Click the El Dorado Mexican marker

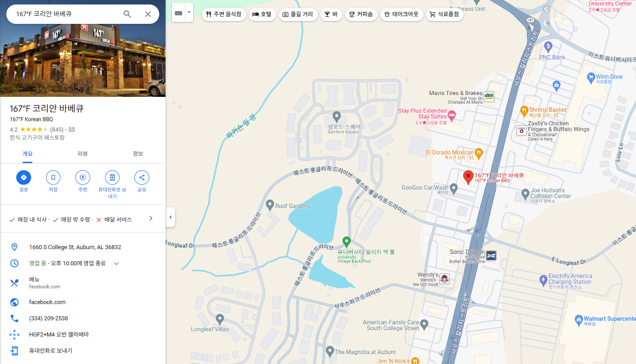point(479,153)
